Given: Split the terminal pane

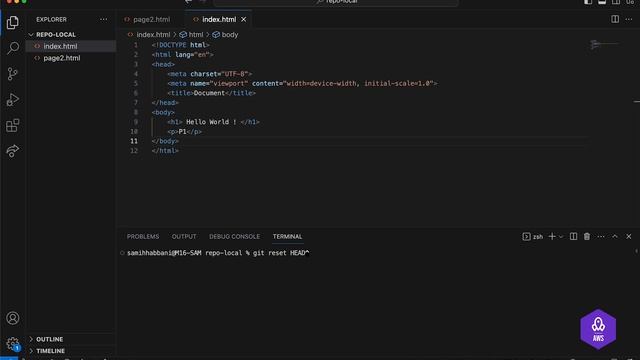Looking at the screenshot, I should point(573,236).
